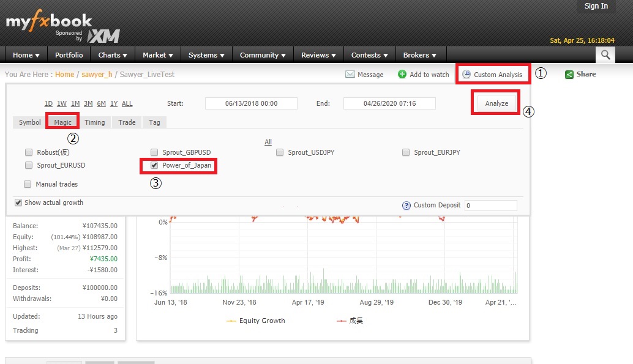Click the XM sponsor logo
The width and height of the screenshot is (633, 364).
click(103, 35)
